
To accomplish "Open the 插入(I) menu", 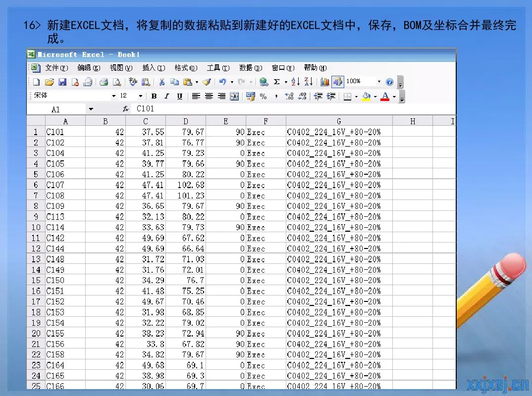I will (154, 68).
